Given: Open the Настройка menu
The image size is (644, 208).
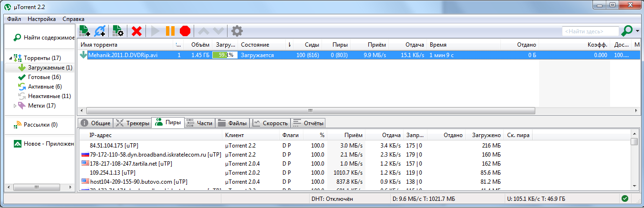Looking at the screenshot, I should (x=42, y=19).
